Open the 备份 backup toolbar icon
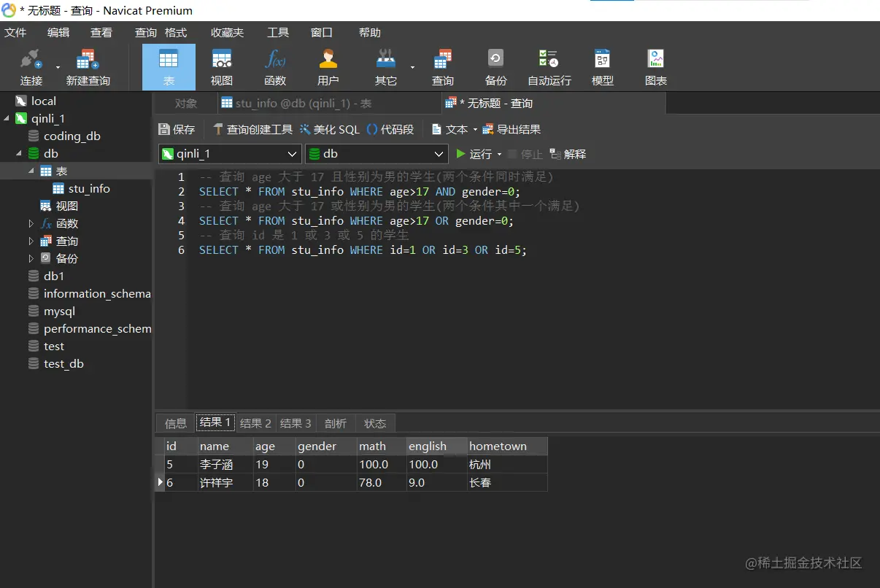This screenshot has height=588, width=880. click(x=496, y=67)
